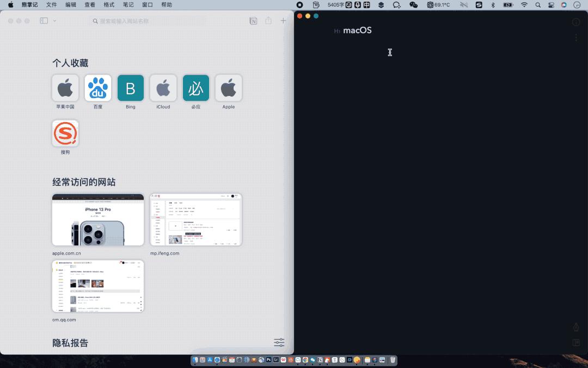588x368 pixels.
Task: Click the 中 input source icon in menu bar
Action: click(367, 5)
